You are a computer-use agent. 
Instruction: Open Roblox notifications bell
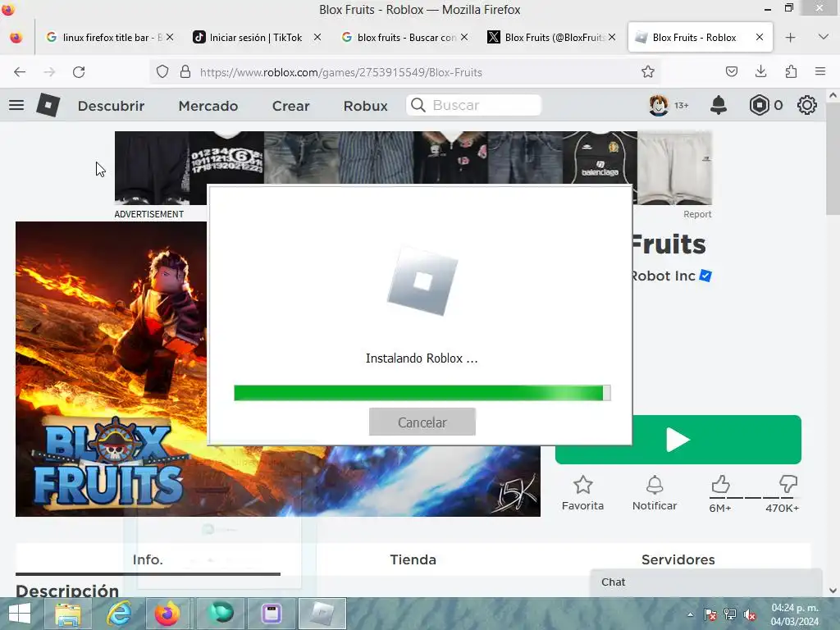coord(719,105)
